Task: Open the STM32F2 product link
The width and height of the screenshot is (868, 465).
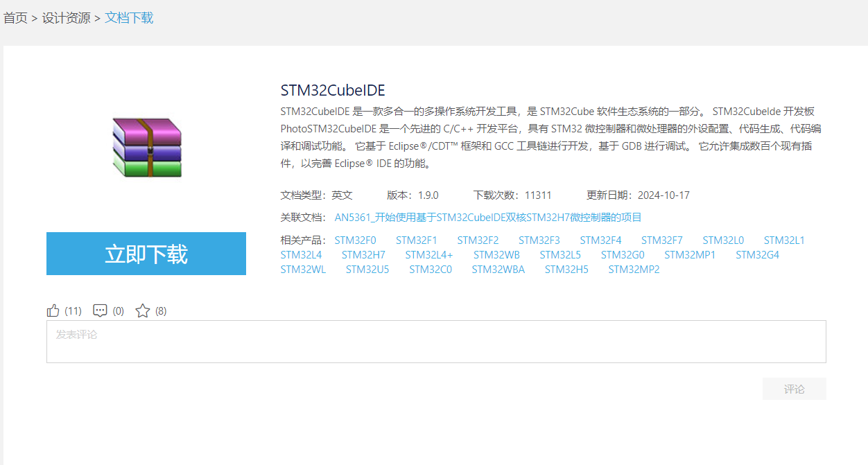Action: [478, 240]
